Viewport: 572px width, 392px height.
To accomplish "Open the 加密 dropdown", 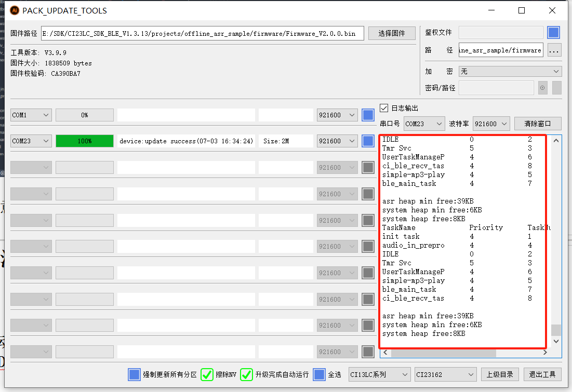I will [x=510, y=71].
